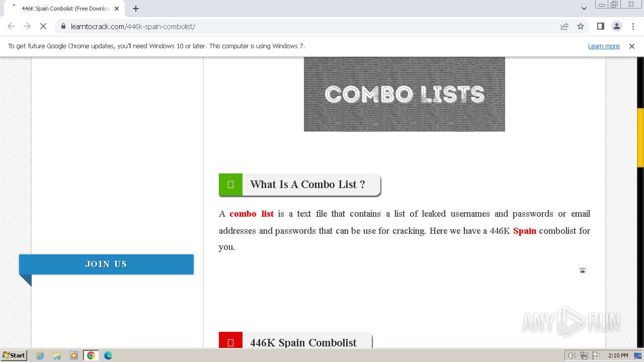
Task: Bookmark this tab with the star
Action: point(581,26)
